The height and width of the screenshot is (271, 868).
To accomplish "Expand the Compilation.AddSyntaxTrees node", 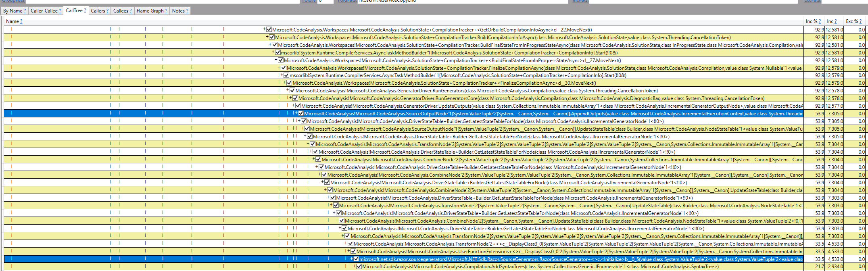I will (355, 267).
